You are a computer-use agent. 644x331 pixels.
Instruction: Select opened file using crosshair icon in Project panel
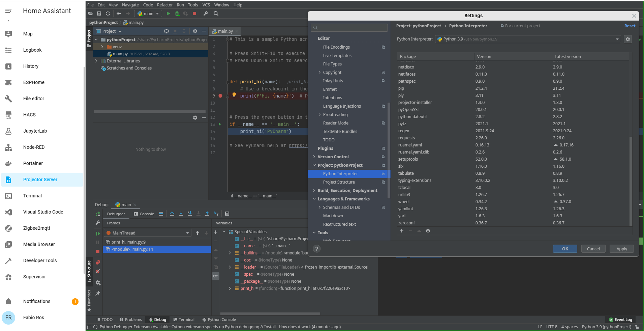point(166,31)
